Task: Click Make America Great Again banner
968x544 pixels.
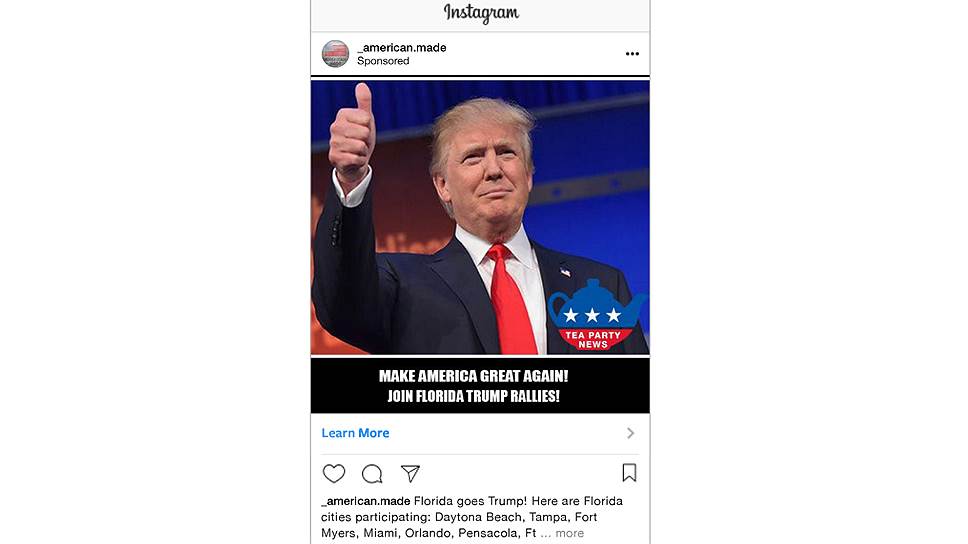Action: (474, 376)
